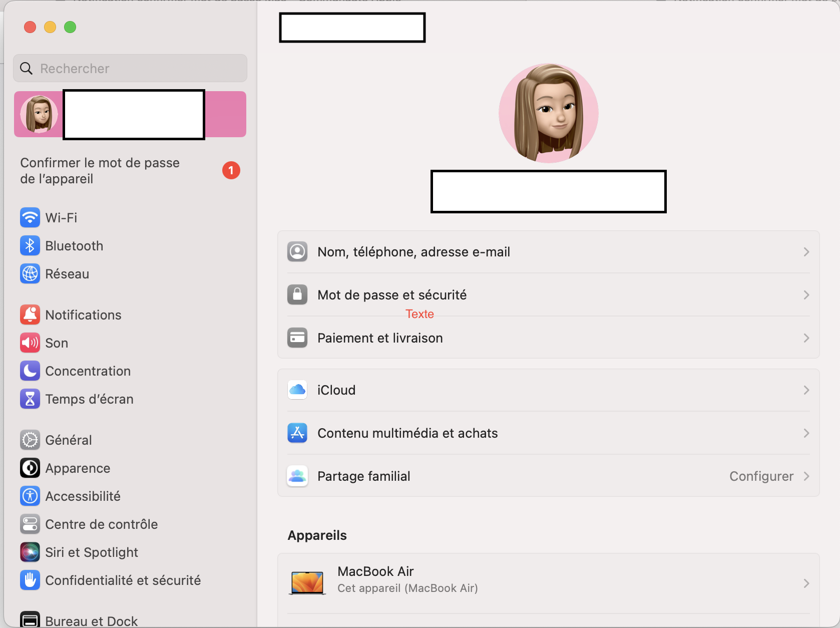Expand the Paiement et livraison chevron
The height and width of the screenshot is (628, 840).
point(806,338)
